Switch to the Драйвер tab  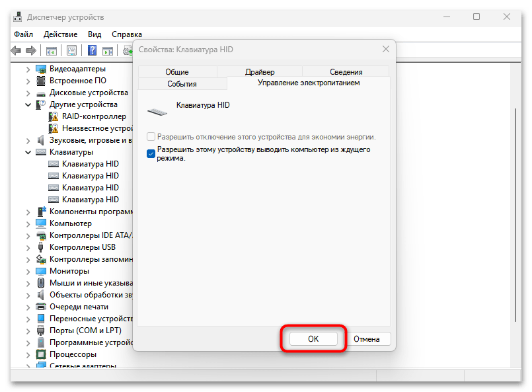click(259, 72)
